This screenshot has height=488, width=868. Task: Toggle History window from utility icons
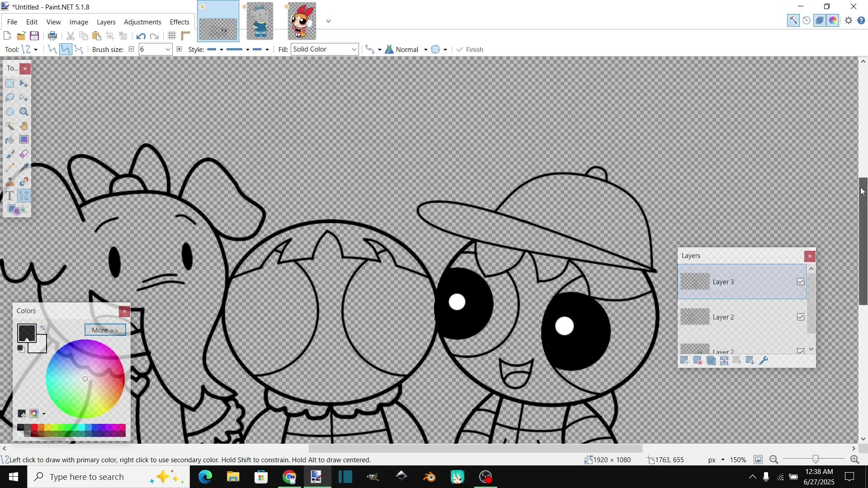tap(807, 20)
